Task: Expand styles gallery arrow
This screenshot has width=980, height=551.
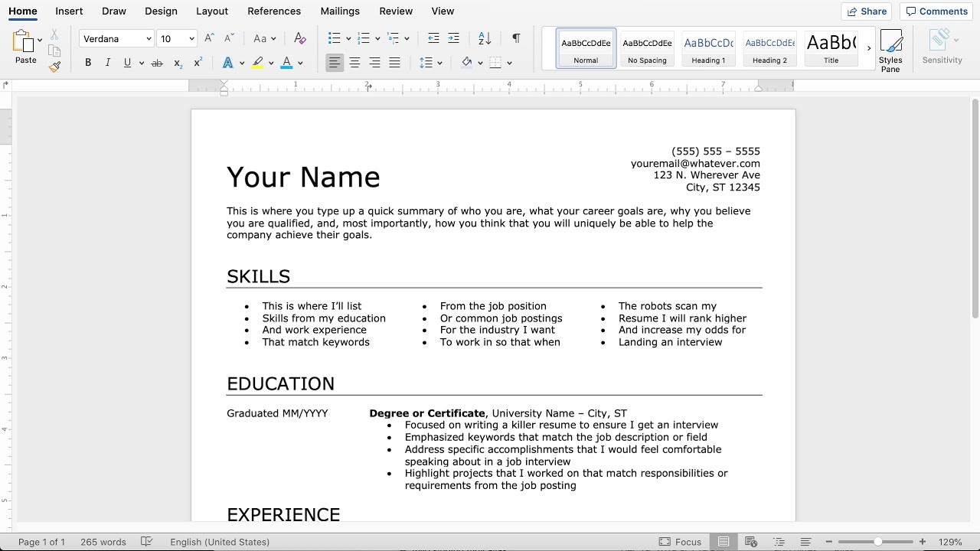Action: [869, 48]
